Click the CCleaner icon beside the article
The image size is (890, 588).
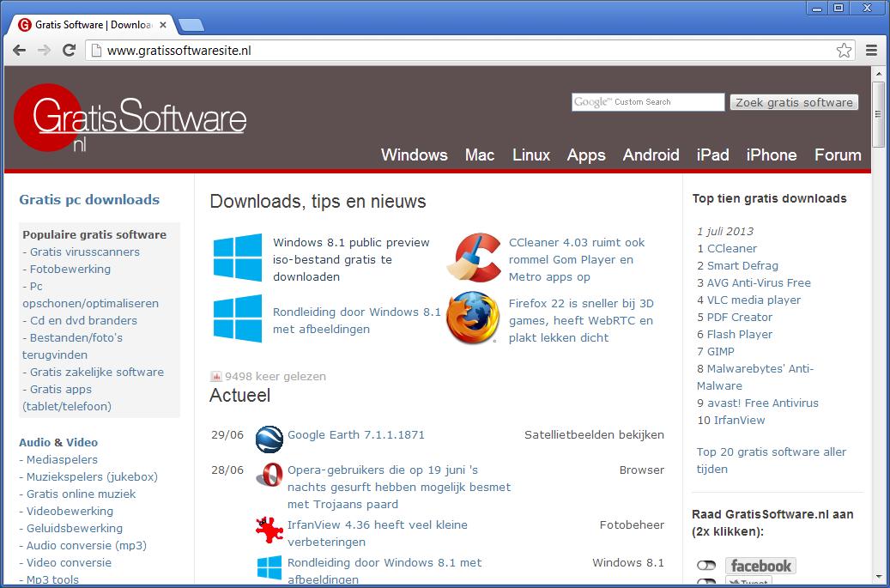[474, 258]
